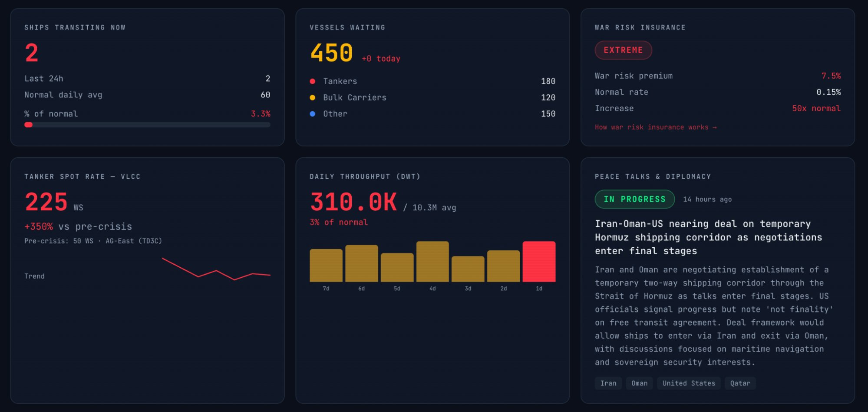Click the 'DAILY THROUGHPUT (DWT)' card title
Viewport: 868px width, 412px height.
pos(365,176)
